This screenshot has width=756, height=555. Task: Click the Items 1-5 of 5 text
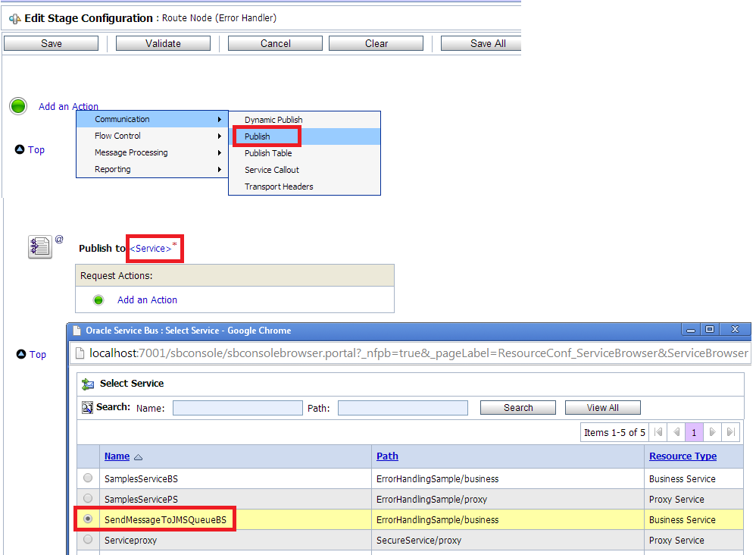point(614,432)
